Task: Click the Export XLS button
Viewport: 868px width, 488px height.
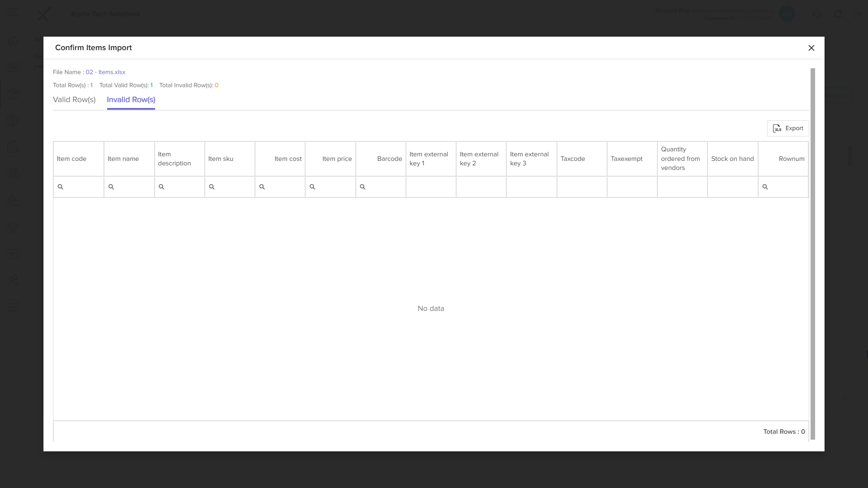Action: 788,128
